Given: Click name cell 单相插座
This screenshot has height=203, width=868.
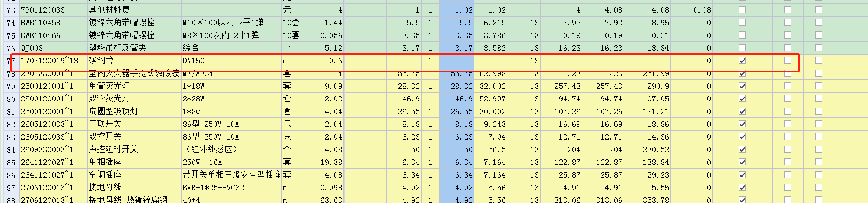Looking at the screenshot, I should click(x=134, y=162).
